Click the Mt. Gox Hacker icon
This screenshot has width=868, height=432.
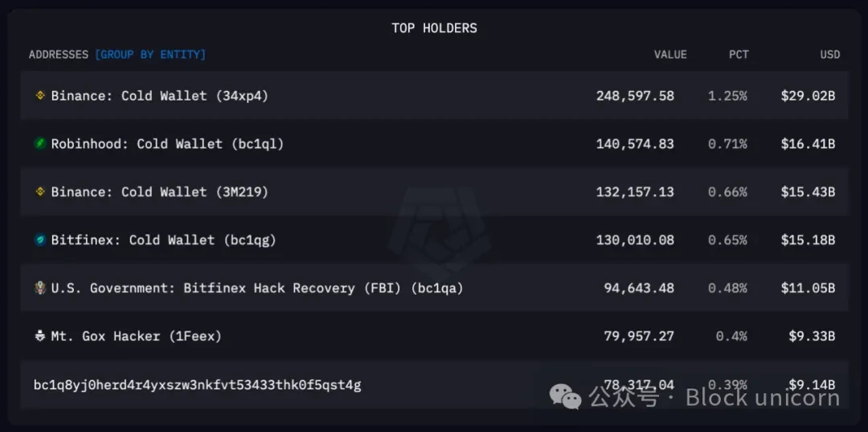40,336
